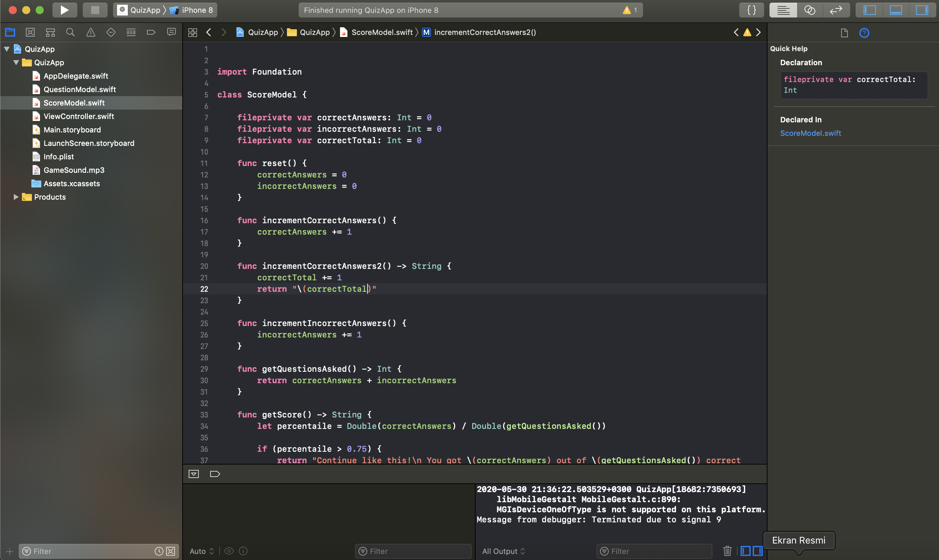Open the Breakpoint navigator icon
939x560 pixels.
(x=151, y=33)
